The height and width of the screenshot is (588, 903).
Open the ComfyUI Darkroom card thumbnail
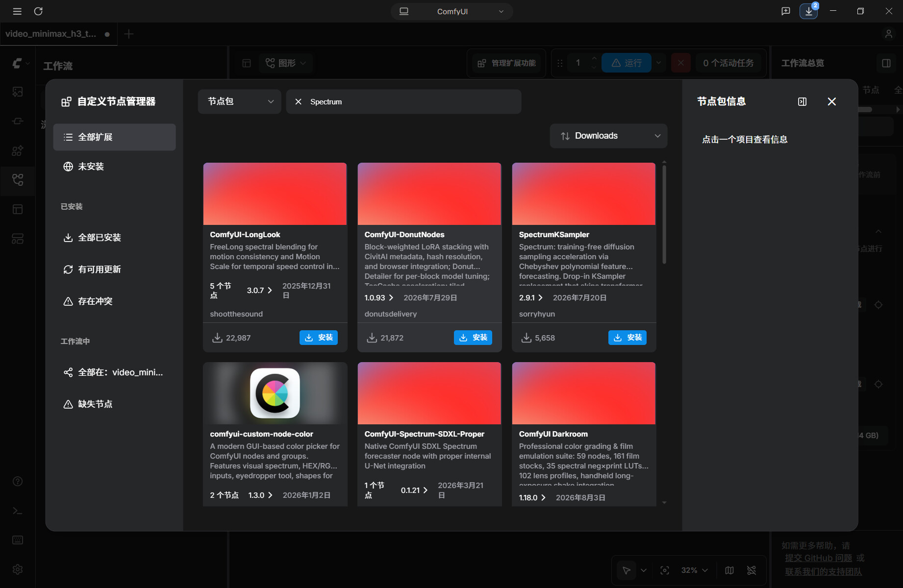pyautogui.click(x=584, y=393)
